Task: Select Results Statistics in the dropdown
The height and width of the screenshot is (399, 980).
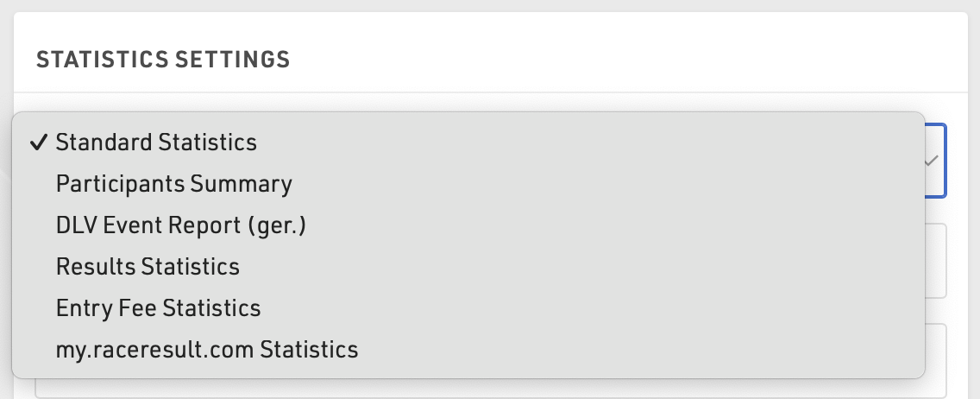Action: point(148,267)
